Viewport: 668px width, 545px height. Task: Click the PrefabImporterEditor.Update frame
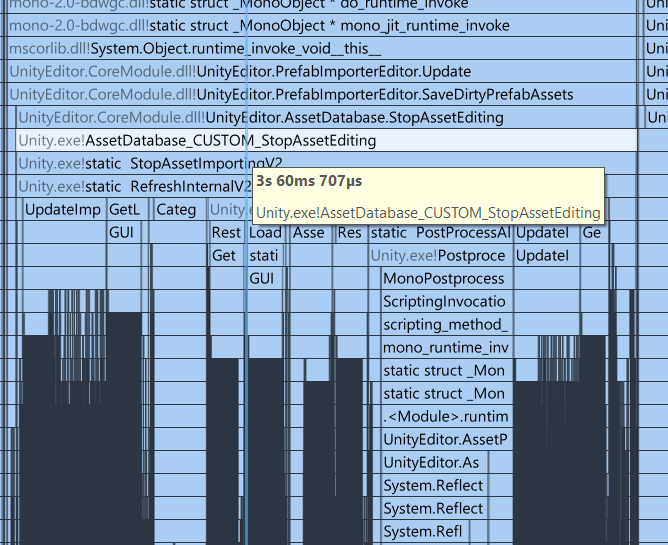tap(322, 72)
